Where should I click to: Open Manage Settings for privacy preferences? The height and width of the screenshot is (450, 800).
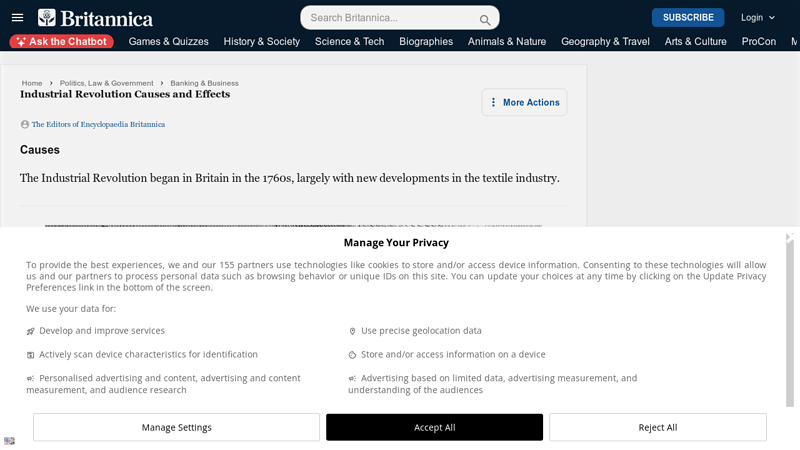coord(177,427)
